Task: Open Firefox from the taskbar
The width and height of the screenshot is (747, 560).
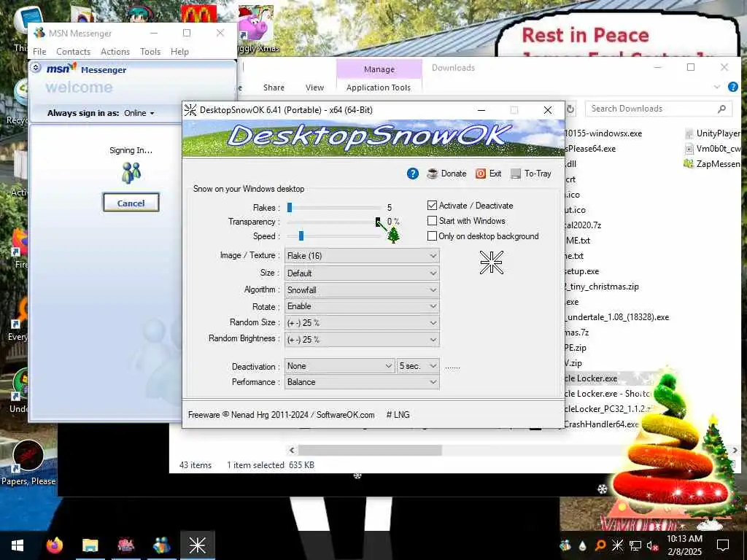Action: (x=54, y=545)
